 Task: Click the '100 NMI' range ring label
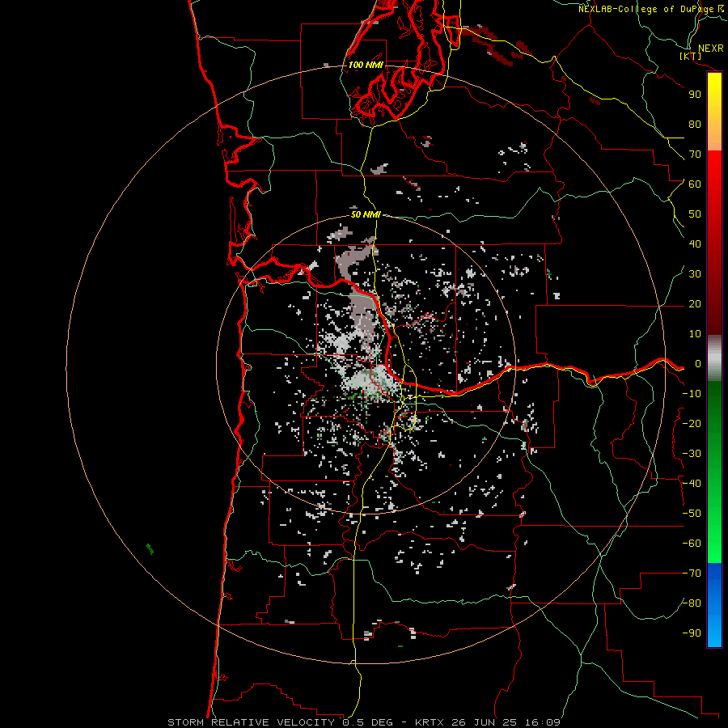point(366,65)
